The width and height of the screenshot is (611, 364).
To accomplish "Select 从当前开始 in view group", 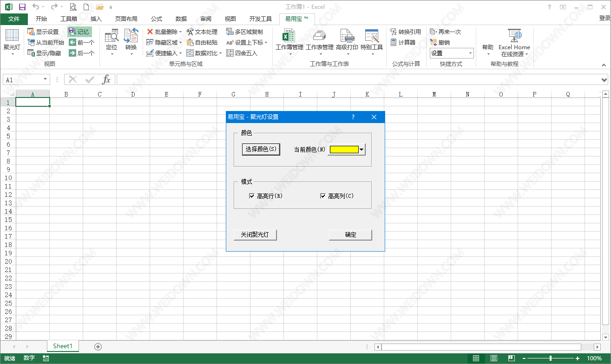I will (x=46, y=42).
